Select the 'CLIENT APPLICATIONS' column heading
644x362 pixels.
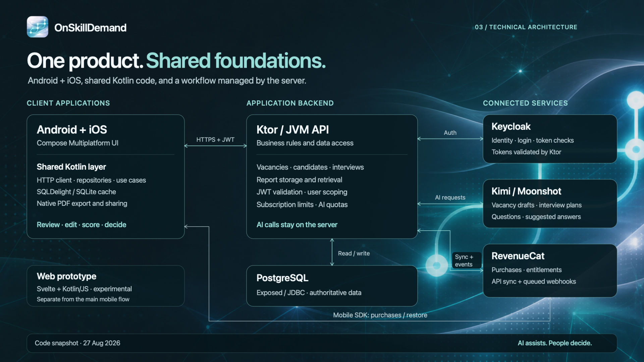[x=68, y=103]
